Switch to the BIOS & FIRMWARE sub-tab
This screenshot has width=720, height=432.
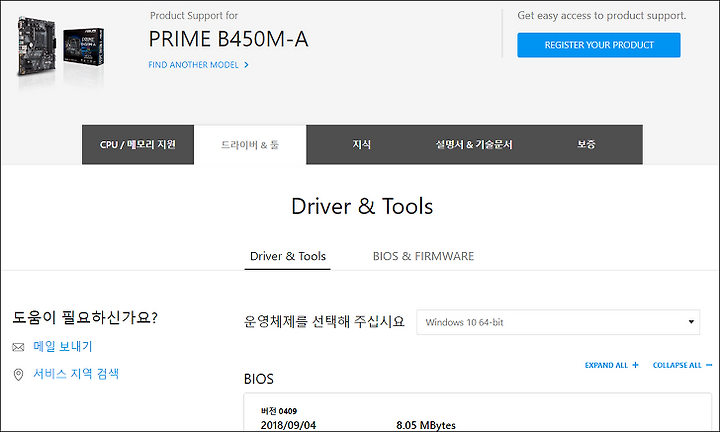(423, 256)
